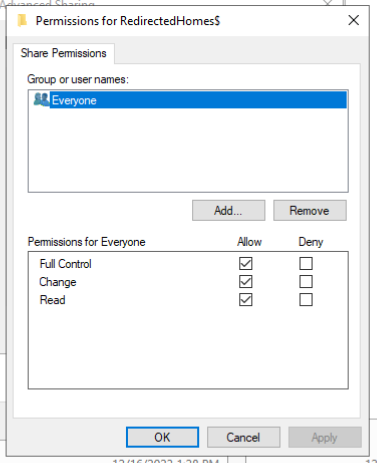Click empty space in permissions list box
This screenshot has width=377, height=463.
[x=188, y=348]
